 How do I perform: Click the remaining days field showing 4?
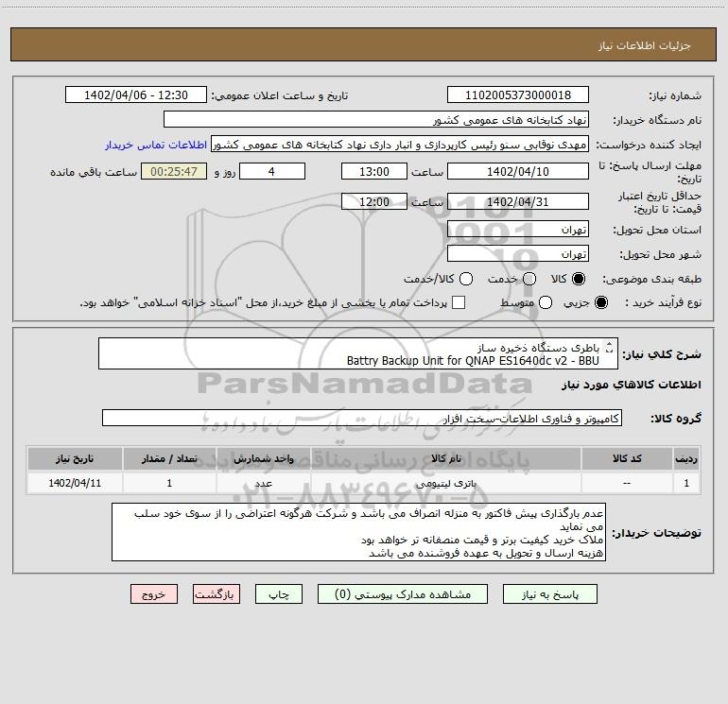(x=272, y=171)
